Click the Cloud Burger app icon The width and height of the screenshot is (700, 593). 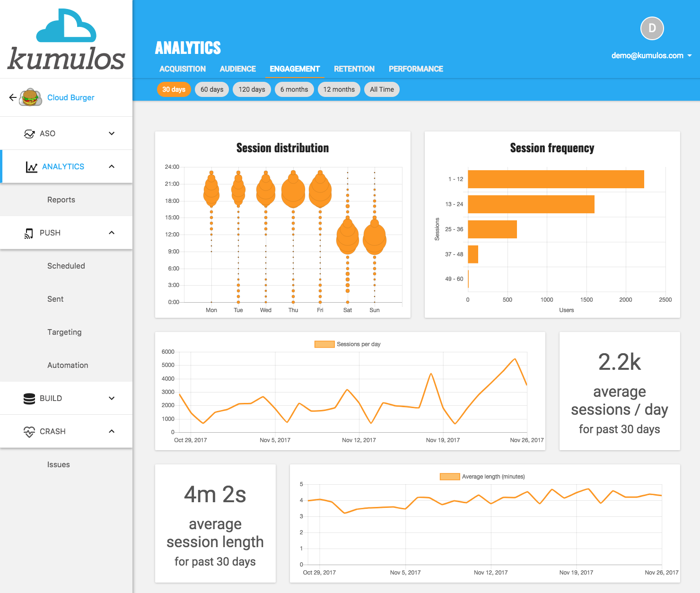[30, 97]
